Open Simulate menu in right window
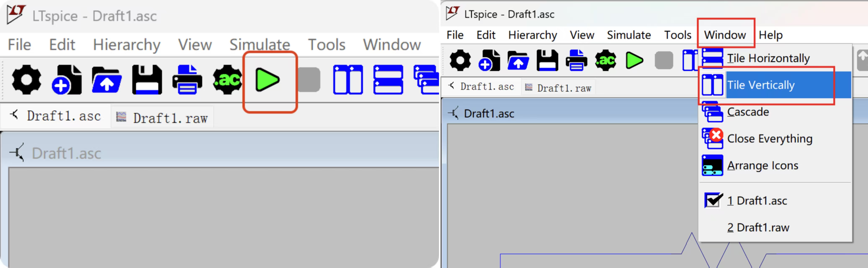Screen dimensions: 868x268 [629, 35]
